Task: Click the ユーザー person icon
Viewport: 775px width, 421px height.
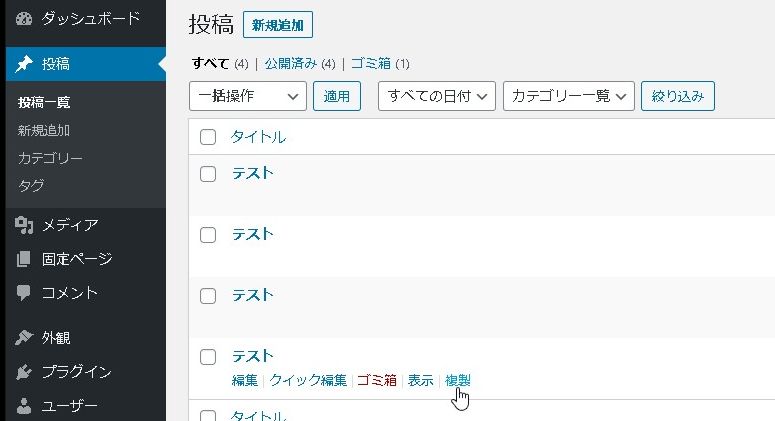Action: tap(25, 406)
